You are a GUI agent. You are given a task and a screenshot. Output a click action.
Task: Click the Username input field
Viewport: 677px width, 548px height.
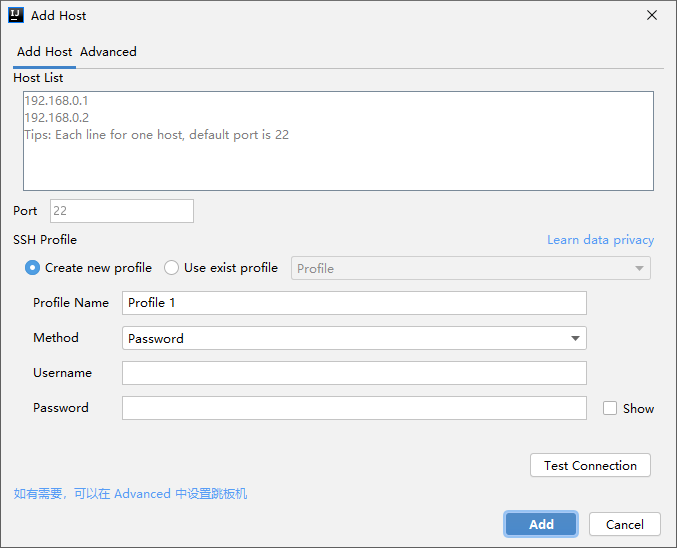point(354,373)
